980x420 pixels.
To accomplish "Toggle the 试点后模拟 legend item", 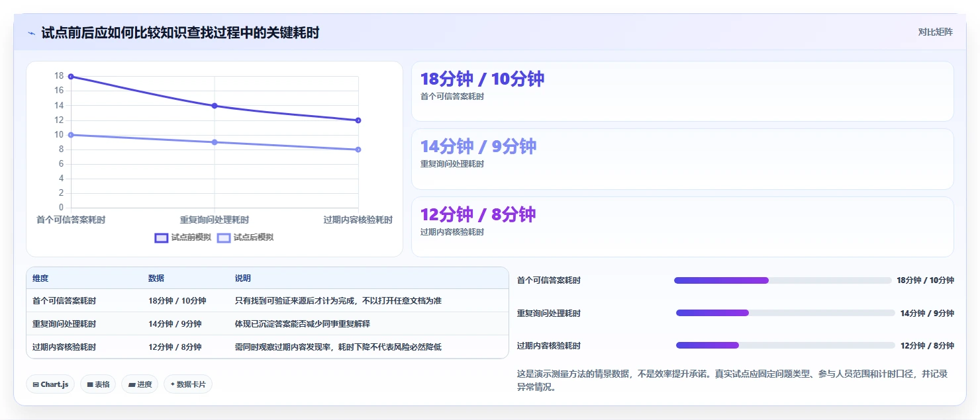I will click(x=245, y=237).
